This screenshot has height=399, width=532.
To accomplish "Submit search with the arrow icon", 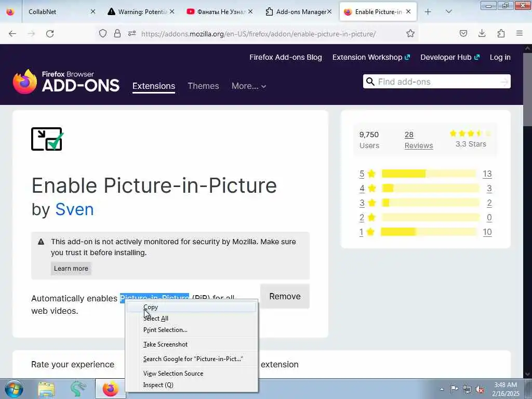I will (504, 82).
